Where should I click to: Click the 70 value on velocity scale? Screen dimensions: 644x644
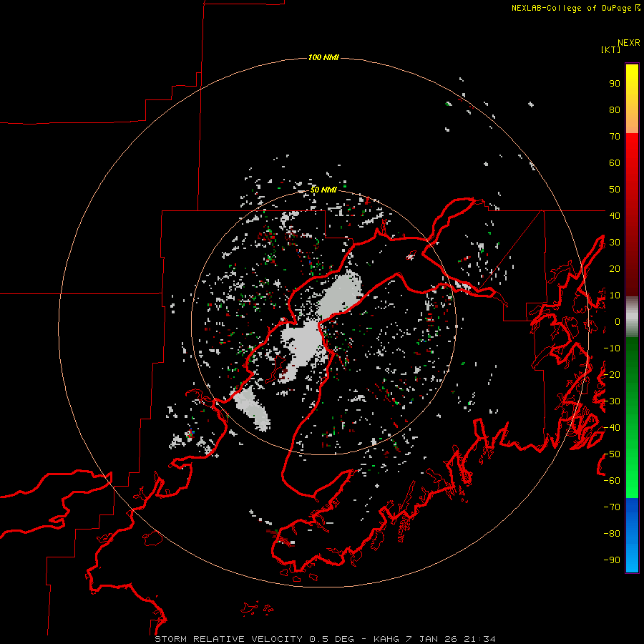coord(615,137)
